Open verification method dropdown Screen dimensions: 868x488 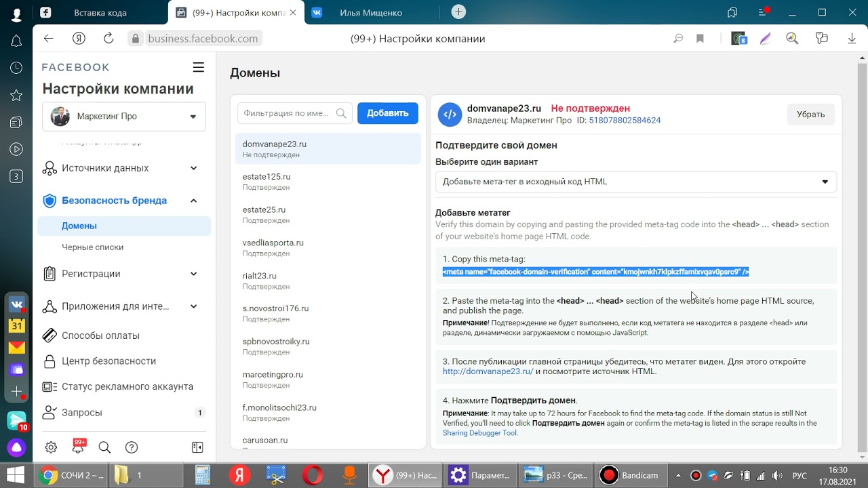pos(635,182)
